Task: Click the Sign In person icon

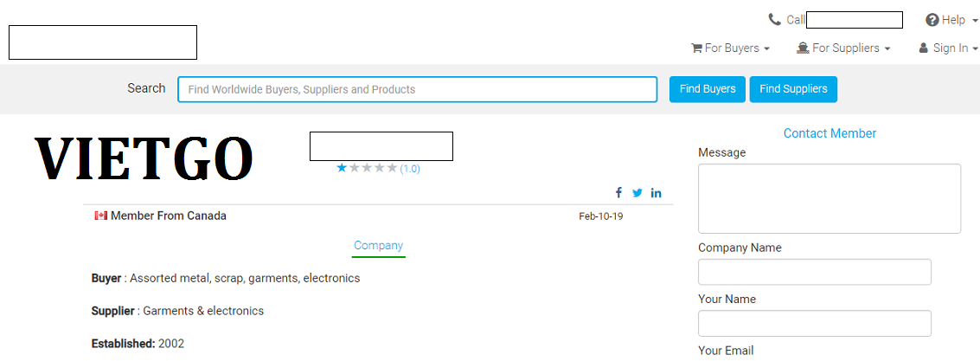Action: [x=923, y=48]
